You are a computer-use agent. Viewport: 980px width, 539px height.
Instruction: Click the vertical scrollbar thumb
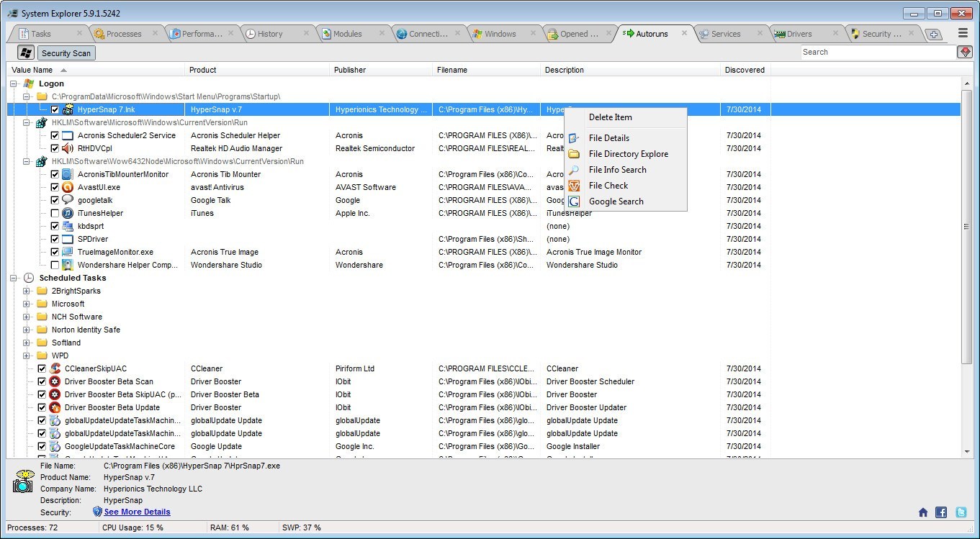966,227
